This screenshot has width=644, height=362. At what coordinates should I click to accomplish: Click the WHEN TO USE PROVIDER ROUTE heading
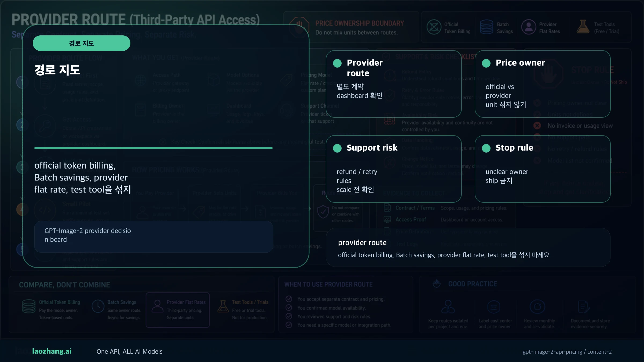pyautogui.click(x=328, y=284)
